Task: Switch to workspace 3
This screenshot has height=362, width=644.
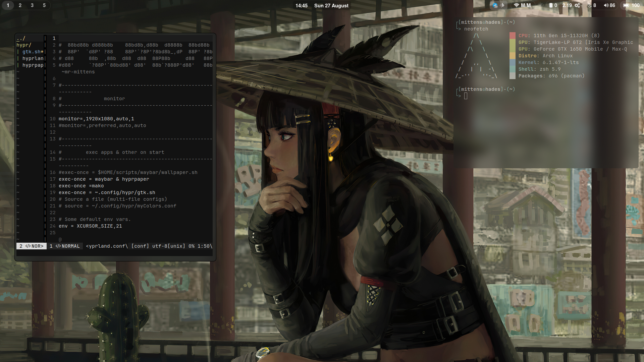Action: click(32, 5)
